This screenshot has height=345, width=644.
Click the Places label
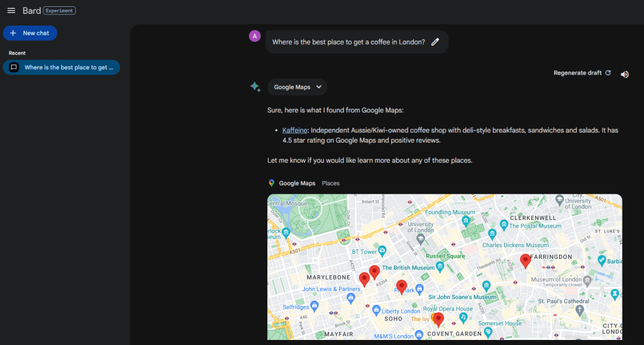point(331,183)
